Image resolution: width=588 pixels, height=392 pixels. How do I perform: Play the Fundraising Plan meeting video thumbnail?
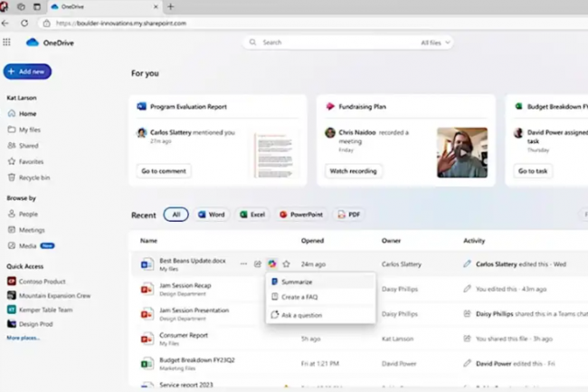461,152
